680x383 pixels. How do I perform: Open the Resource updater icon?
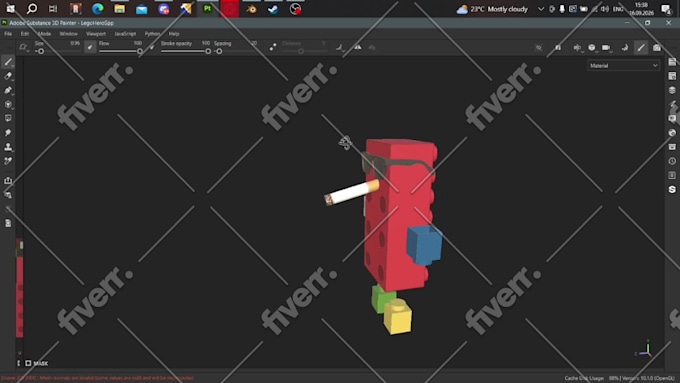[8, 195]
